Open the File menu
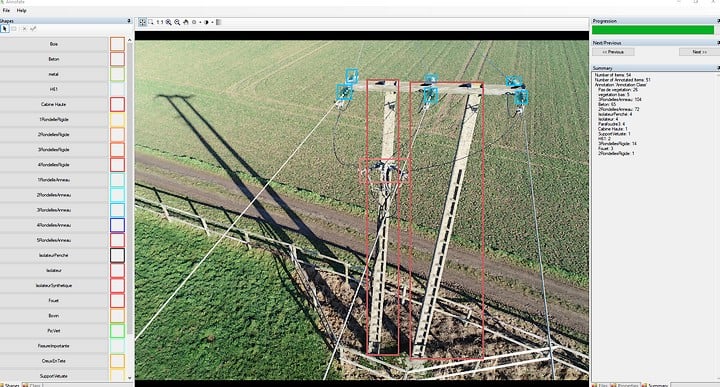720x387 pixels. tap(6, 10)
